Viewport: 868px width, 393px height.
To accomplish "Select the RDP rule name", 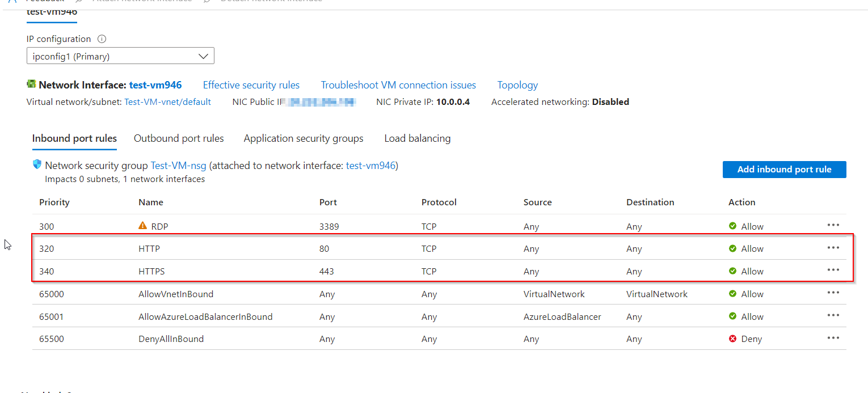I will [x=159, y=226].
